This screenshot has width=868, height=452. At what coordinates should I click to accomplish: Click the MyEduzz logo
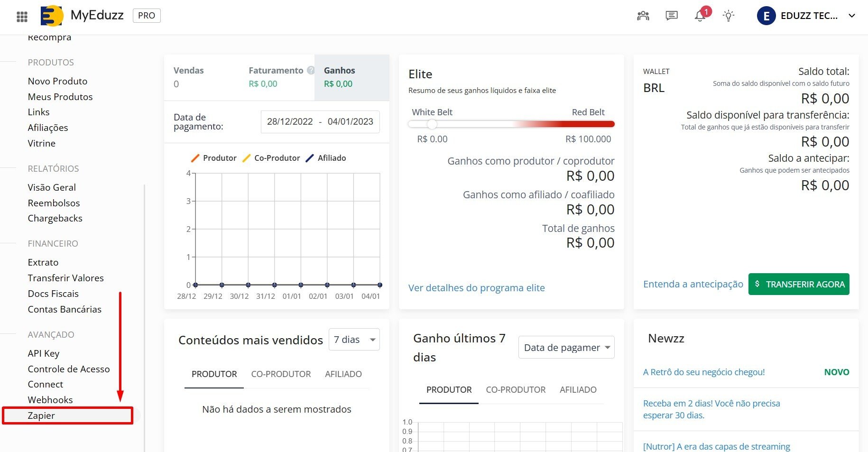[52, 16]
